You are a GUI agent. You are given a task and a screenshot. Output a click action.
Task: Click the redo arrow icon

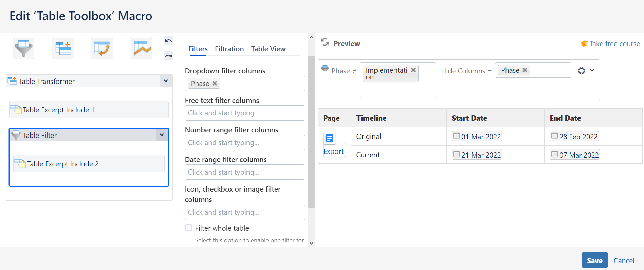168,56
